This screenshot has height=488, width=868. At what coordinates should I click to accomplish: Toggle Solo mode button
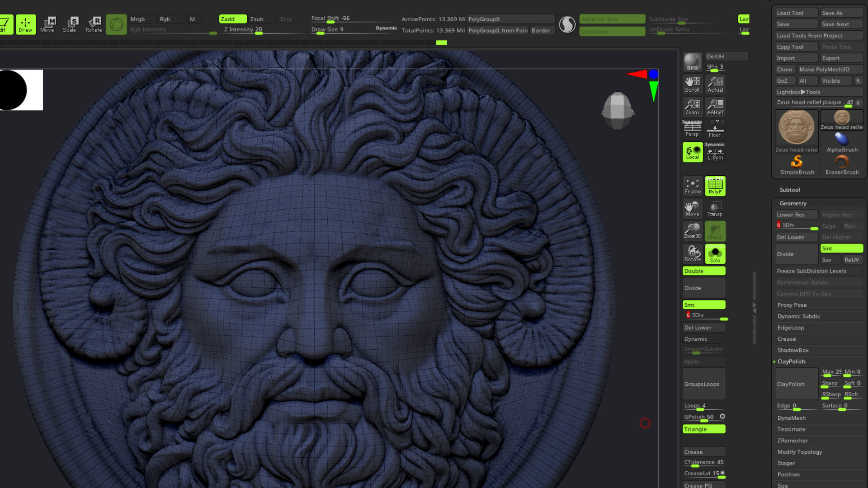[715, 254]
